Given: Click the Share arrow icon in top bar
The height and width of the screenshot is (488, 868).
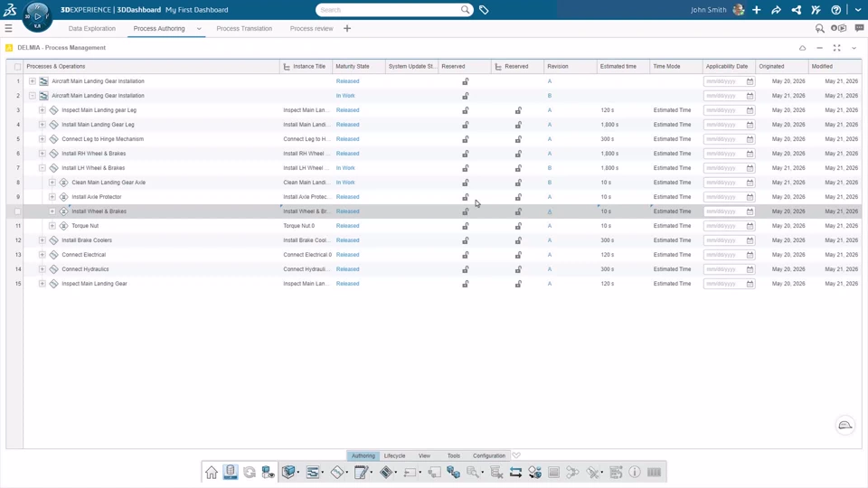Looking at the screenshot, I should click(x=776, y=10).
